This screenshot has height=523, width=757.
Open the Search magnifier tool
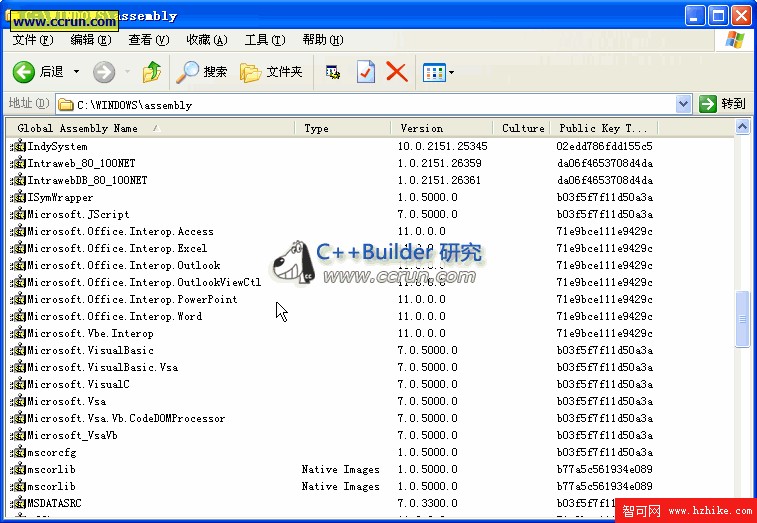pyautogui.click(x=201, y=72)
